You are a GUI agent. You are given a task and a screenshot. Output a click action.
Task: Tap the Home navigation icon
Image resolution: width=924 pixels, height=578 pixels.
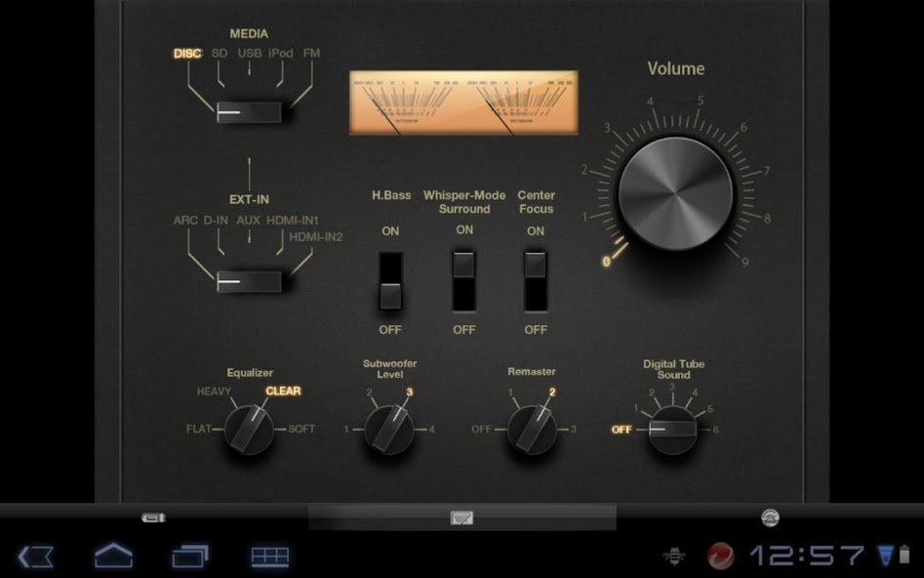[114, 557]
